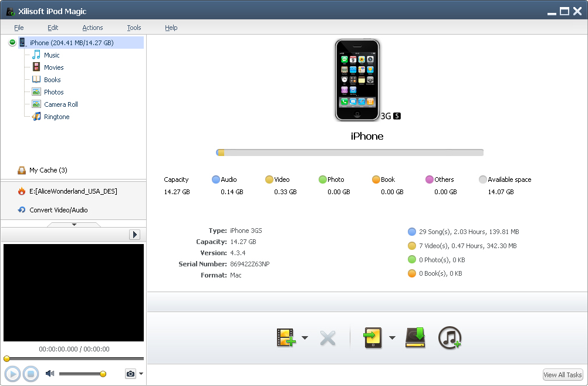Image resolution: width=588 pixels, height=386 pixels.
Task: Click the Books open-book icon
Action: coord(36,79)
